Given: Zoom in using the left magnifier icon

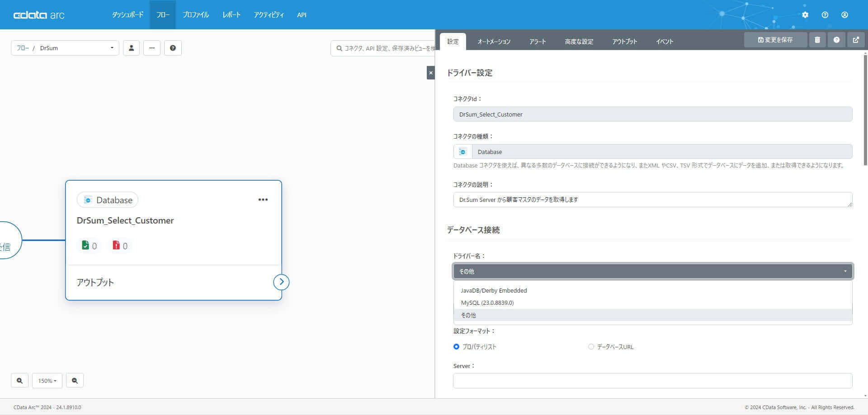Looking at the screenshot, I should pyautogui.click(x=19, y=380).
